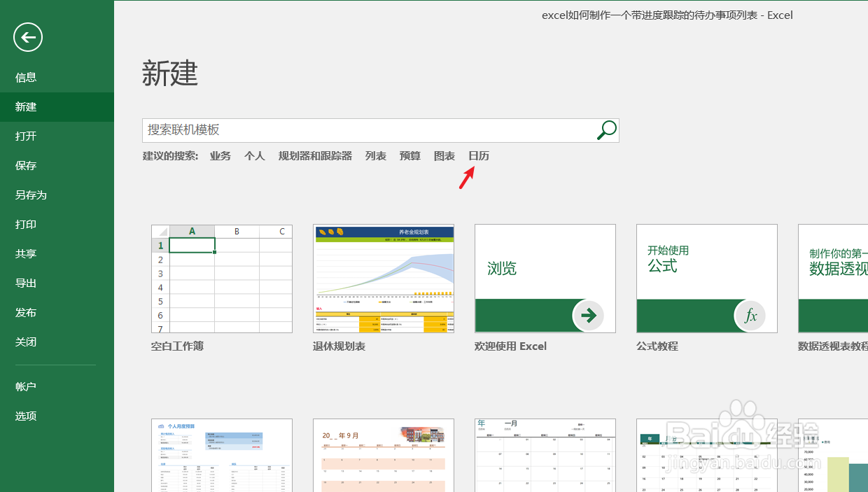Click suggested search 图表
This screenshot has width=868, height=492.
point(444,156)
